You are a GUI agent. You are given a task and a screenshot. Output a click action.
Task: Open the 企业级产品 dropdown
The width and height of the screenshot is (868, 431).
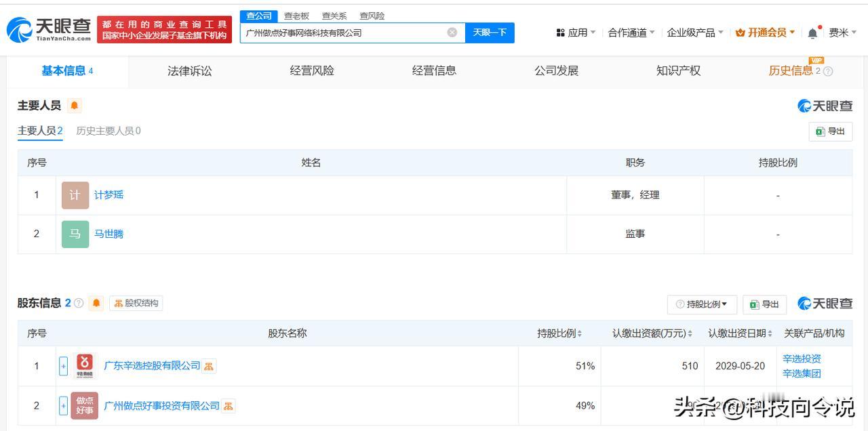point(695,33)
